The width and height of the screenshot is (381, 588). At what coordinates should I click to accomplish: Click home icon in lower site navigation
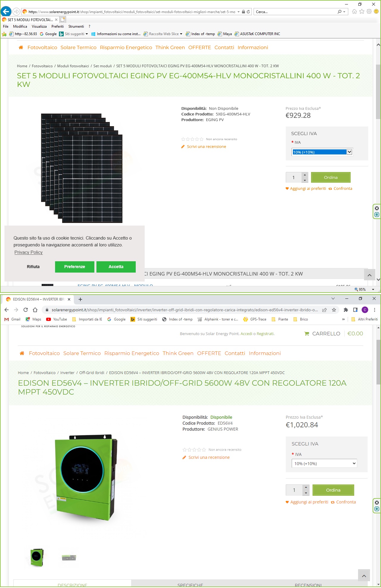[22, 353]
